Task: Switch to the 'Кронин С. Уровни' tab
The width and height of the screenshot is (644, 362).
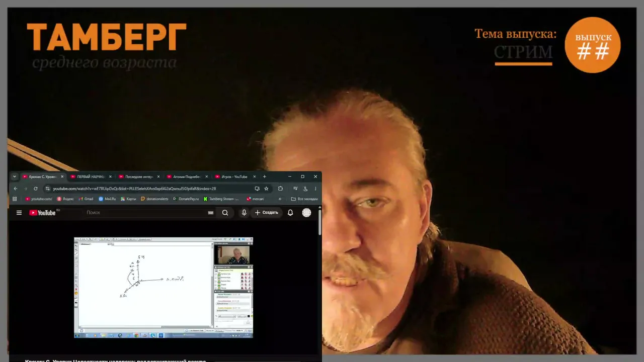Action: [43, 176]
